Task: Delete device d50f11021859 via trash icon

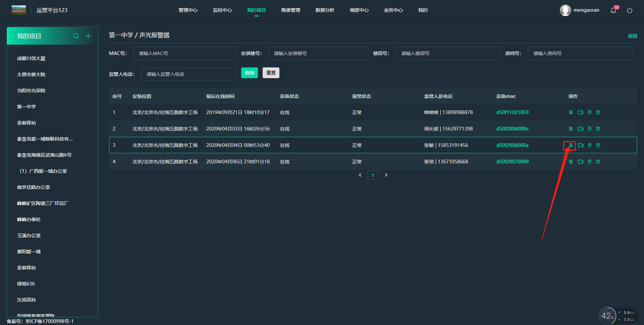Action: 598,112
